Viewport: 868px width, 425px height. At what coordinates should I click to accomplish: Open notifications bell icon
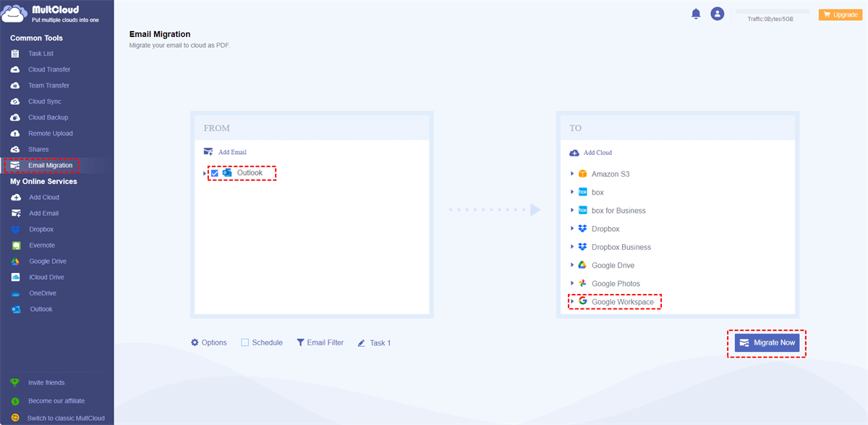click(x=696, y=14)
